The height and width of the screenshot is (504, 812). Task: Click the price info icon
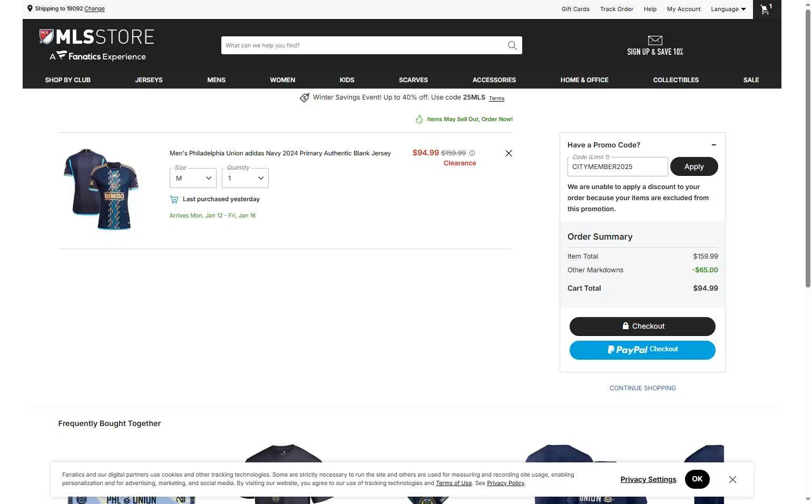pyautogui.click(x=472, y=153)
